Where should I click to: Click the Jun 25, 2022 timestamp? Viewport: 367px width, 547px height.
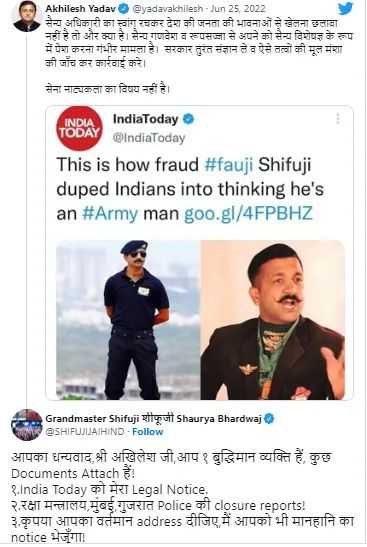(238, 8)
